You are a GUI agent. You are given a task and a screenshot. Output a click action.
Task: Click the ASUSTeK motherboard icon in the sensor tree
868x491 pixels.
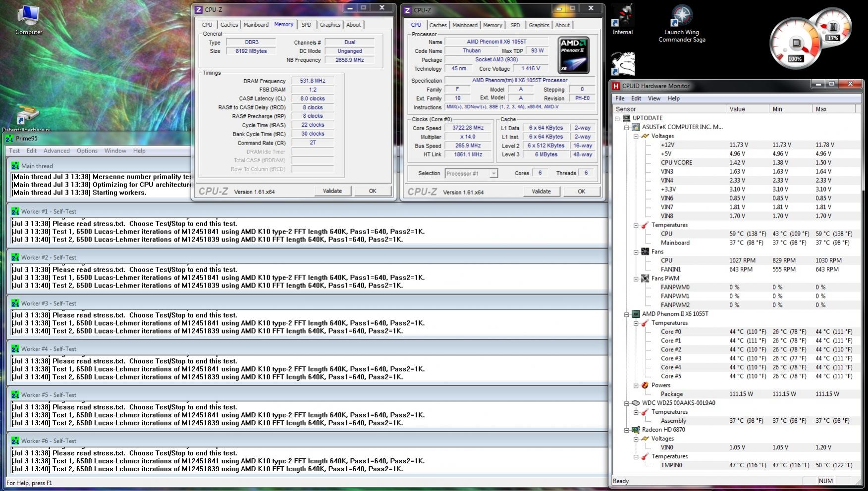tap(636, 127)
